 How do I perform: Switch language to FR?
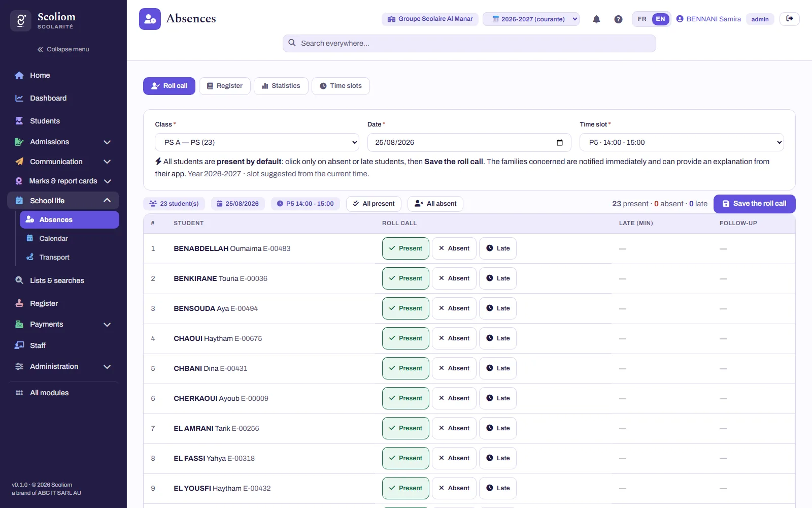(x=642, y=19)
